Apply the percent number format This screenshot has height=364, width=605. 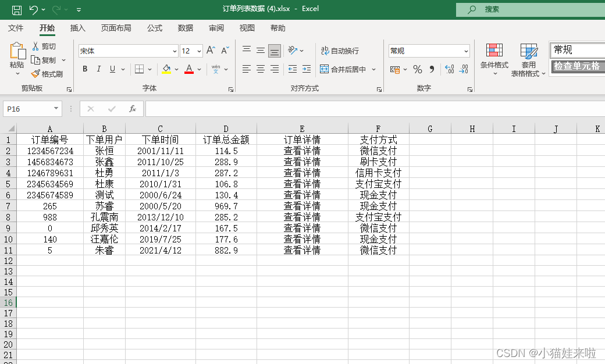click(418, 69)
